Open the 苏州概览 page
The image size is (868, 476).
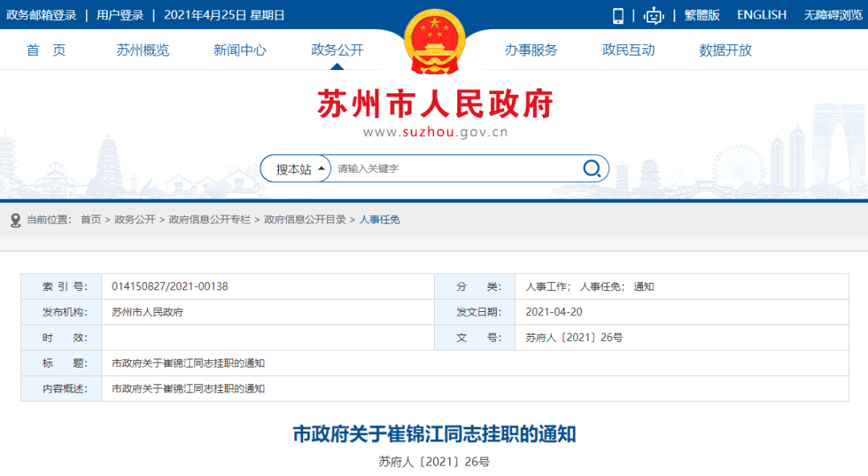(x=142, y=49)
